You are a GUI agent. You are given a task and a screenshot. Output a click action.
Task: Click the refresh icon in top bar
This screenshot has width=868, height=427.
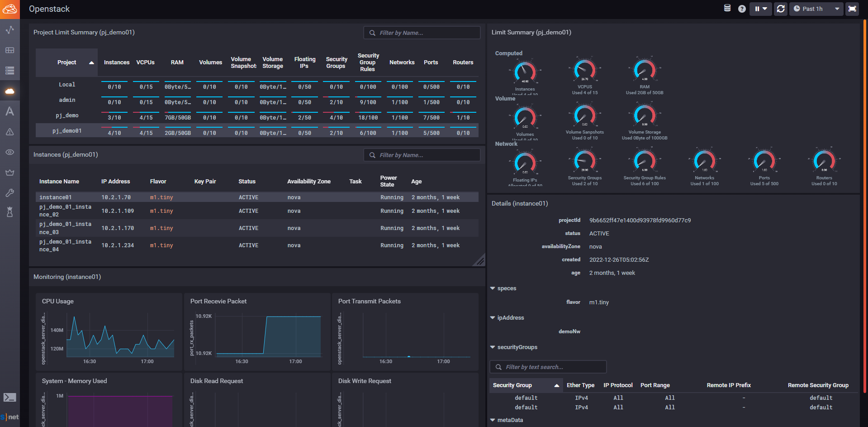pyautogui.click(x=781, y=9)
